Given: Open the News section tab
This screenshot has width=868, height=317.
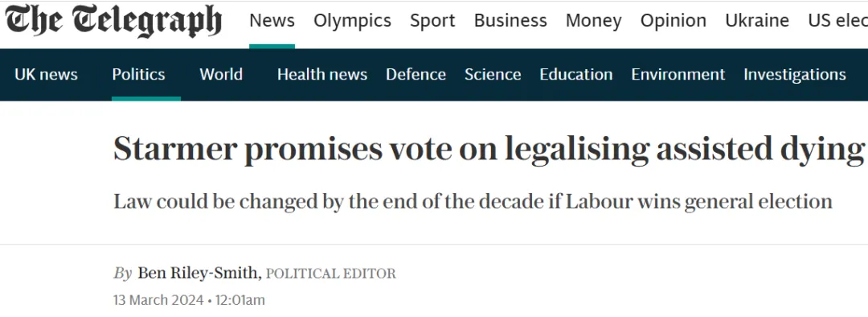Looking at the screenshot, I should [272, 21].
